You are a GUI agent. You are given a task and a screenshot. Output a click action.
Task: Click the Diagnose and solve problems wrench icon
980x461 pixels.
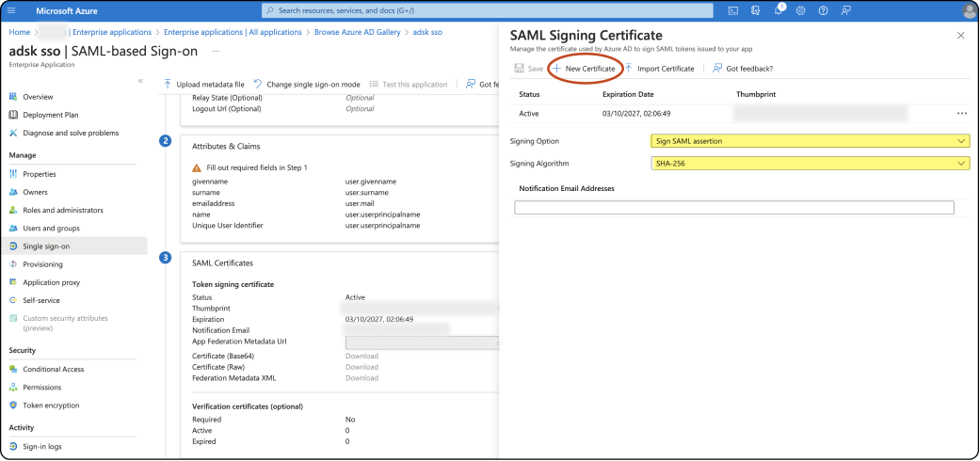13,133
